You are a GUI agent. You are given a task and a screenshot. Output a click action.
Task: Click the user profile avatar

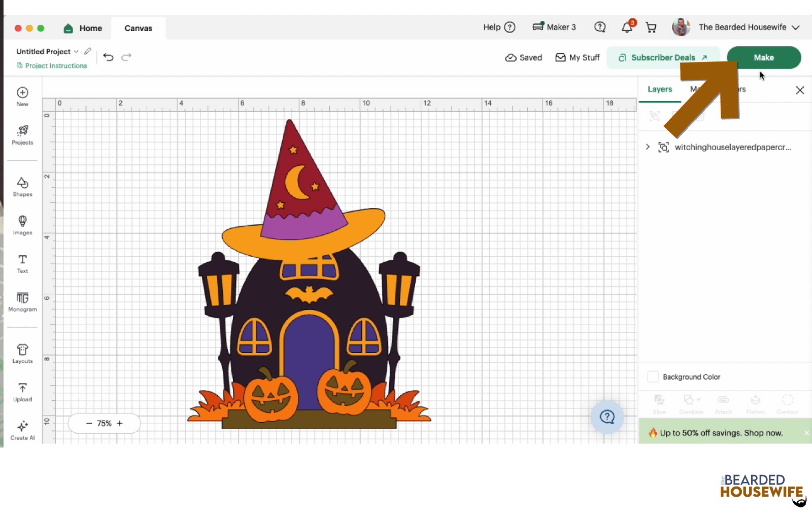point(681,27)
